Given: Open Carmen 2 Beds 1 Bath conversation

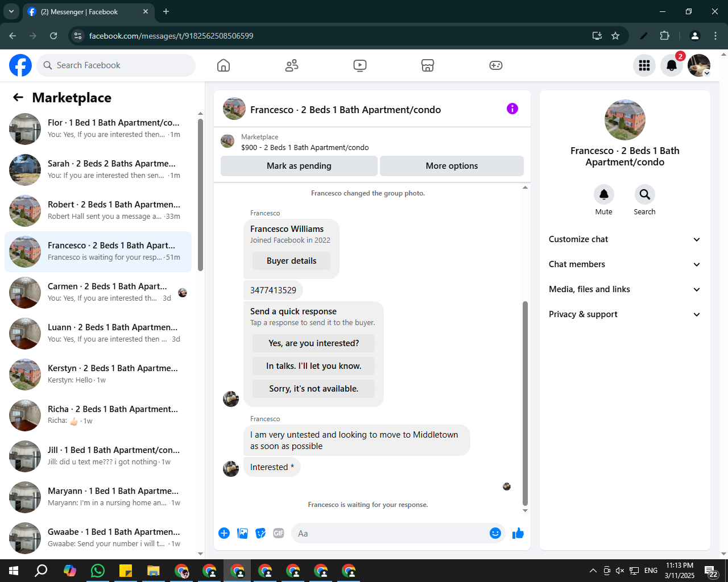Looking at the screenshot, I should pos(98,293).
